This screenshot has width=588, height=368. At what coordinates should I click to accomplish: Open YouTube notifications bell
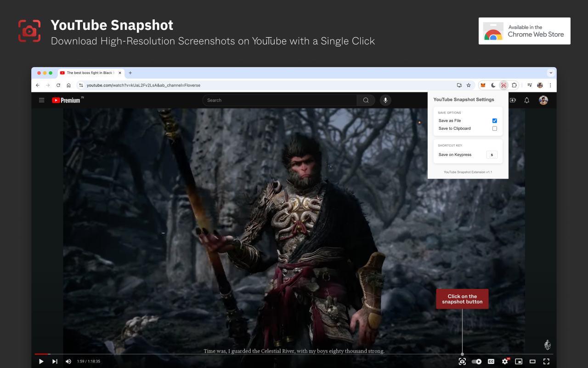pyautogui.click(x=527, y=100)
